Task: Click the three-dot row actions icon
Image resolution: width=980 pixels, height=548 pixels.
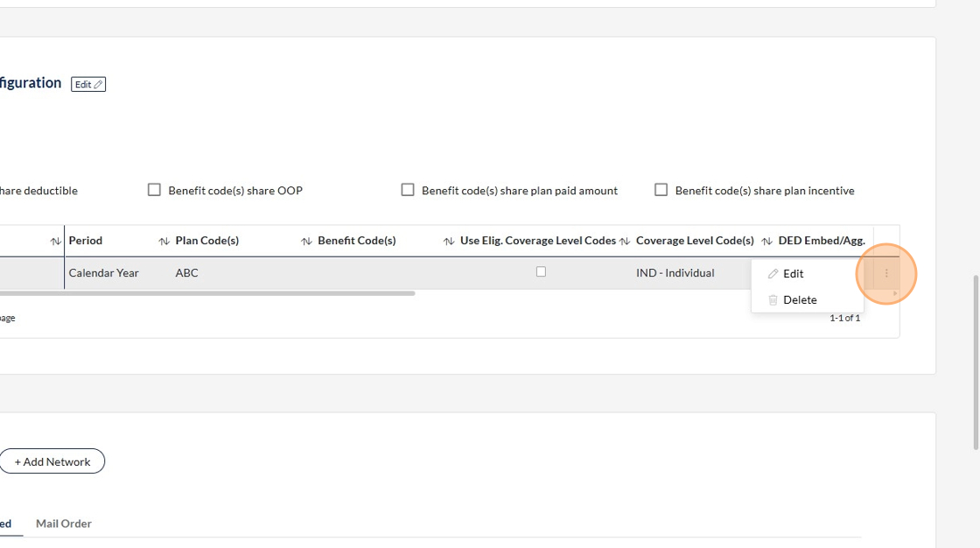Action: (886, 273)
